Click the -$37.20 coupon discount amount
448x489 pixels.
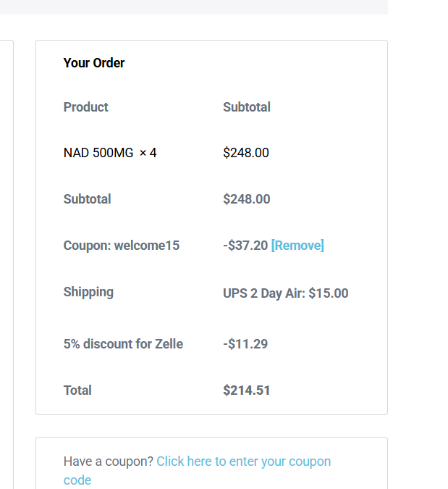245,246
